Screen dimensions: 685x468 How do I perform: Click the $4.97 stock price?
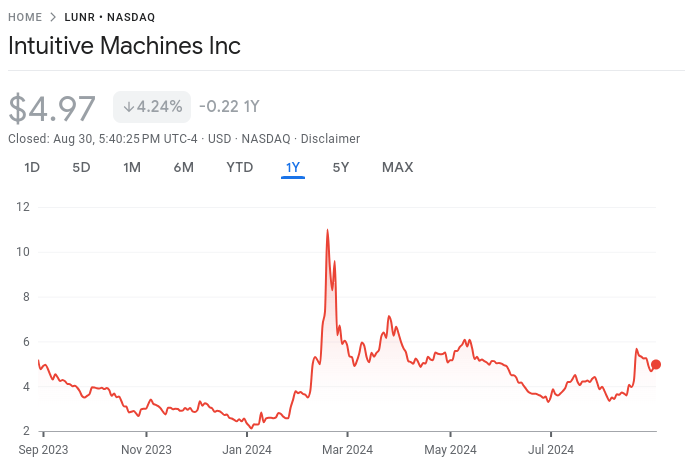pyautogui.click(x=52, y=108)
